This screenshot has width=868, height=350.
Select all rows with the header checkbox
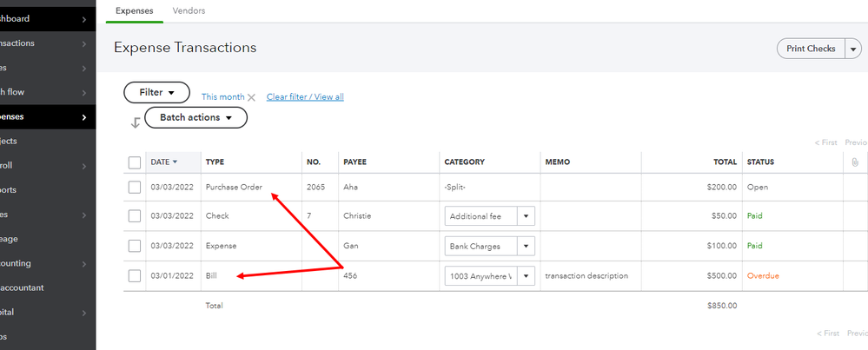[x=135, y=162]
